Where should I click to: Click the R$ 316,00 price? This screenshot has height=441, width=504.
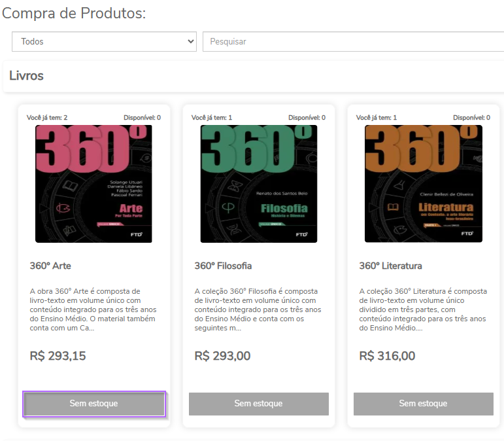coord(387,356)
